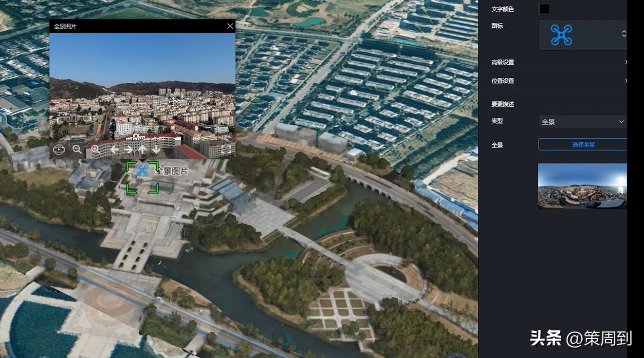Open the 文字颜色 black color swatch
The height and width of the screenshot is (358, 644).
click(x=544, y=9)
